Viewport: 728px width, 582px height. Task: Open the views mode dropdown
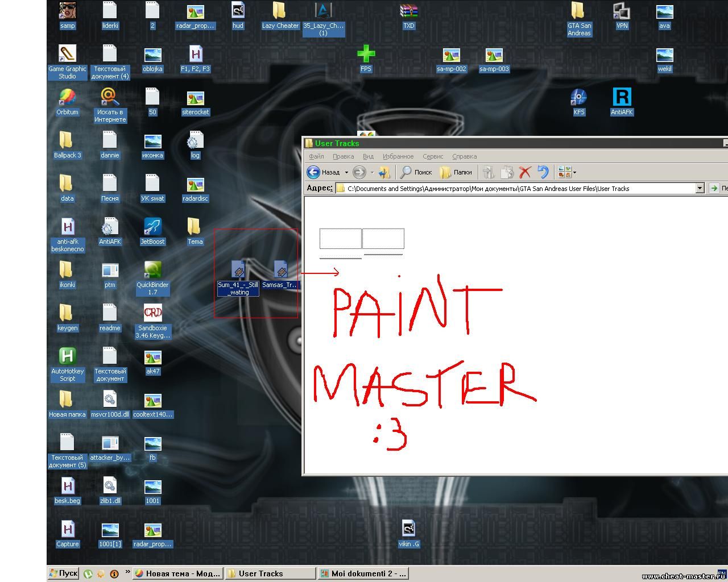click(x=567, y=172)
